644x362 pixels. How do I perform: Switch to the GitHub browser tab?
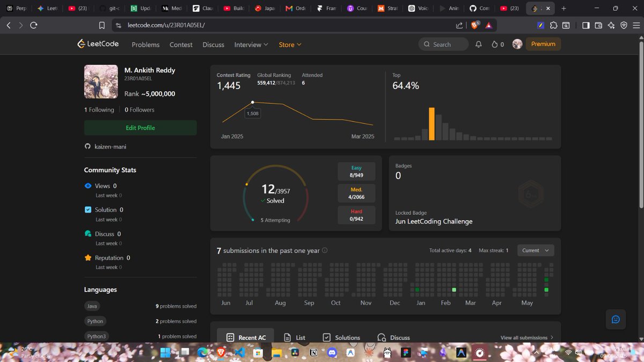pyautogui.click(x=479, y=9)
